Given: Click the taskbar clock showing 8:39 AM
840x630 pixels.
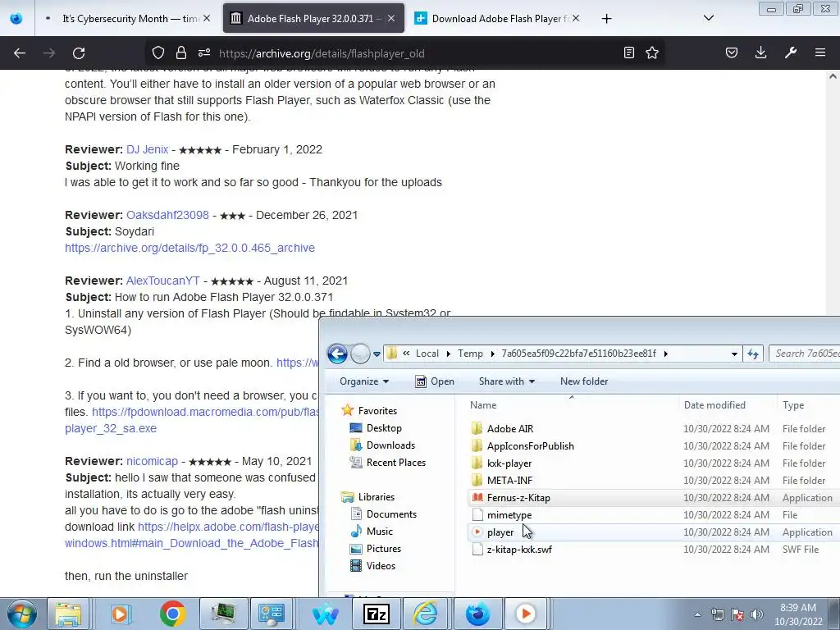Looking at the screenshot, I should [x=798, y=614].
